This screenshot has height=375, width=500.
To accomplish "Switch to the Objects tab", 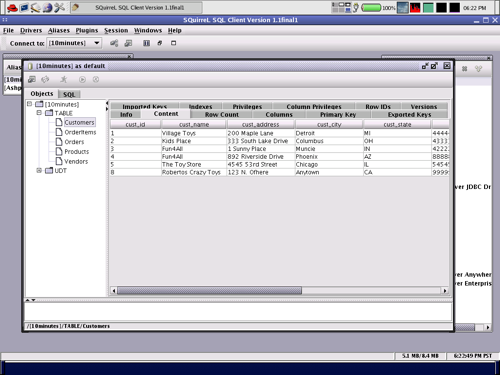I will click(42, 94).
